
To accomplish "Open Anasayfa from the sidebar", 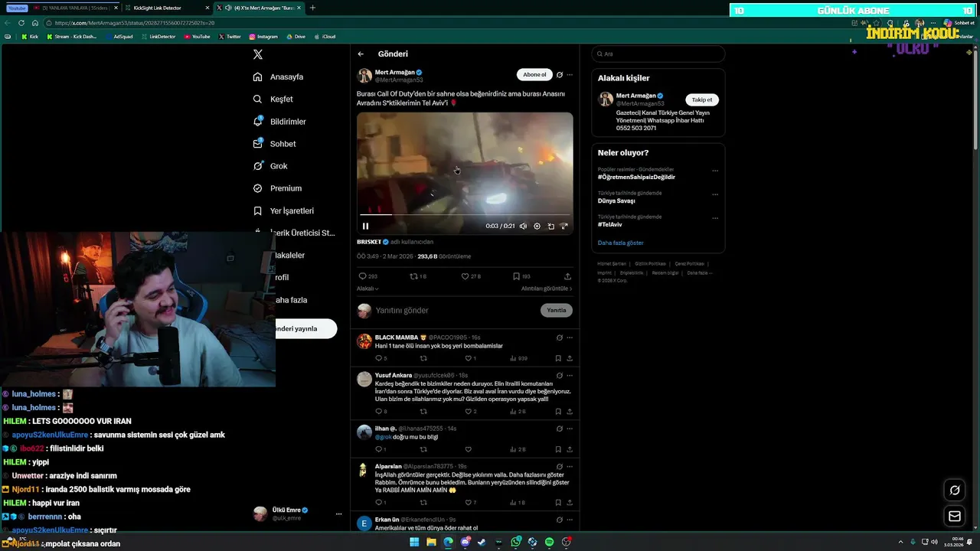I will [x=278, y=77].
